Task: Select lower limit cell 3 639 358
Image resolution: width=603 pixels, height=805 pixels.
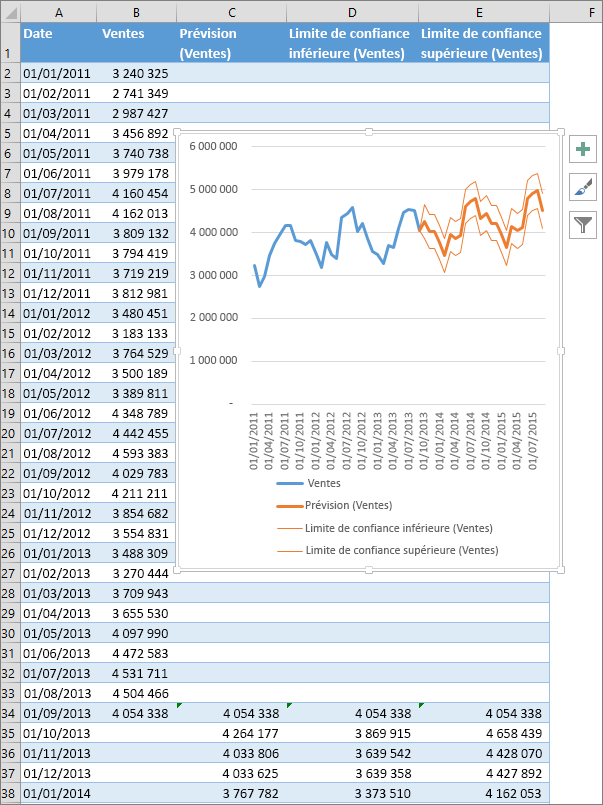Action: tap(353, 773)
